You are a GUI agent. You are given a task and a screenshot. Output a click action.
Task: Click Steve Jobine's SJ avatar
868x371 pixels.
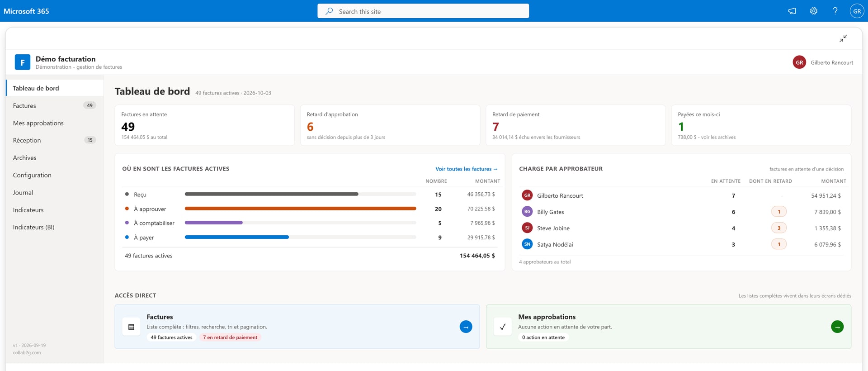[x=527, y=228]
